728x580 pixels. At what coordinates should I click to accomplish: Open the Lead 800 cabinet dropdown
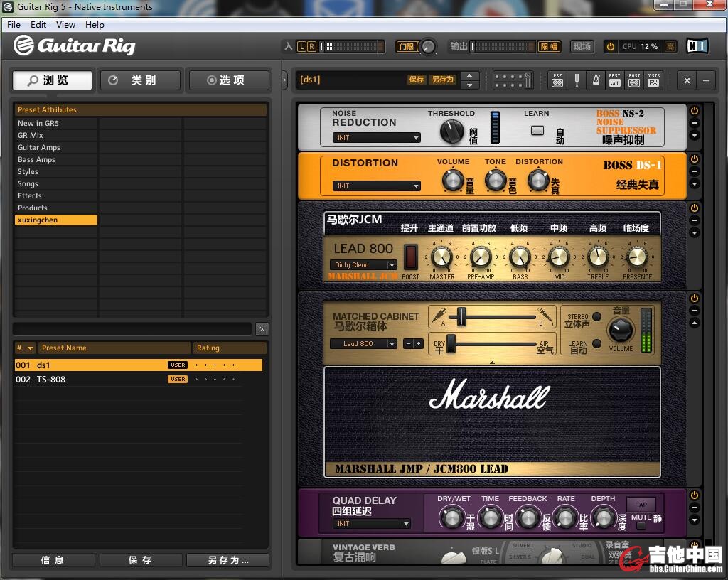(363, 344)
